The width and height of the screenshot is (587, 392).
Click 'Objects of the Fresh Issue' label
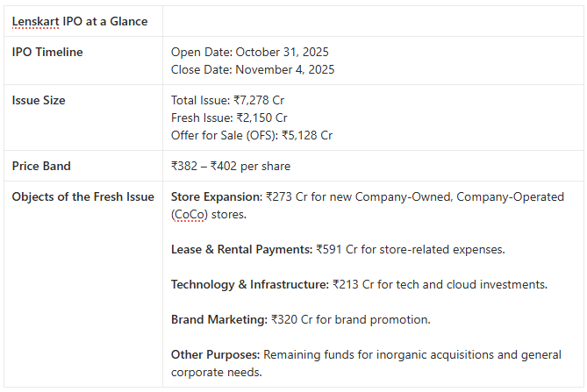(x=82, y=196)
